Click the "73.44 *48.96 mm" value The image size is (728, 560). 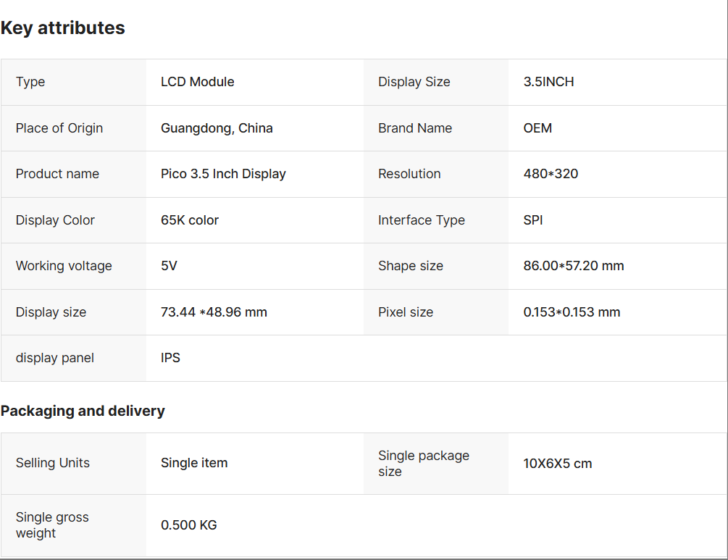[214, 312]
